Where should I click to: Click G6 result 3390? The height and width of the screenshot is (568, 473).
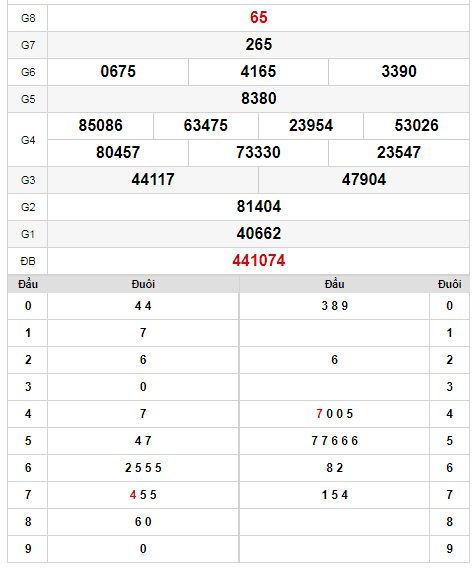[399, 71]
